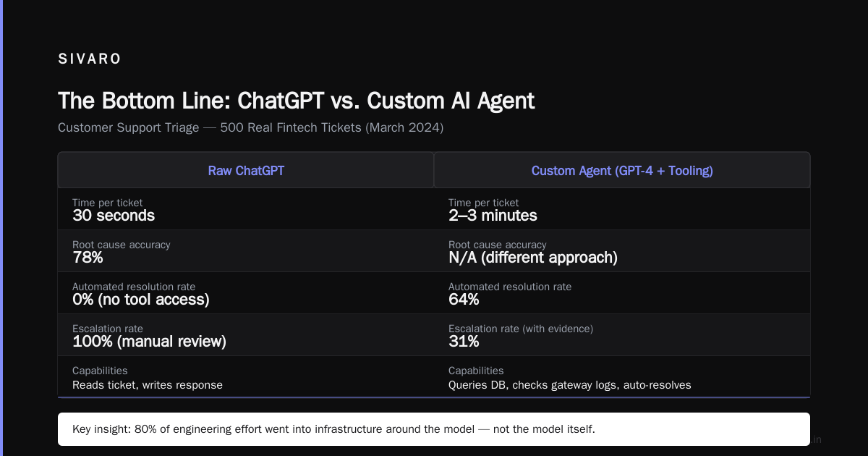
Task: Click the 100% (manual review) value
Action: (x=149, y=342)
